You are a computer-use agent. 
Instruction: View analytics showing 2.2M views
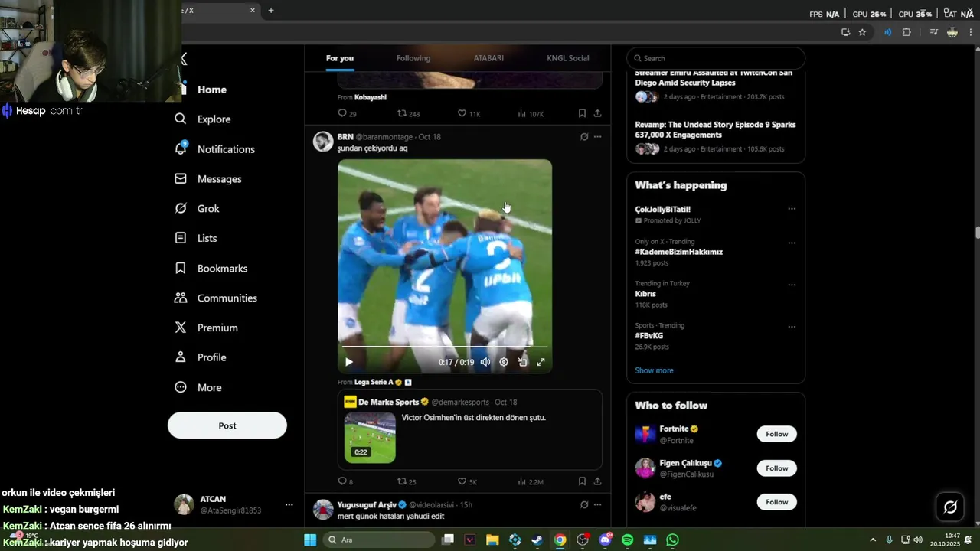point(531,481)
